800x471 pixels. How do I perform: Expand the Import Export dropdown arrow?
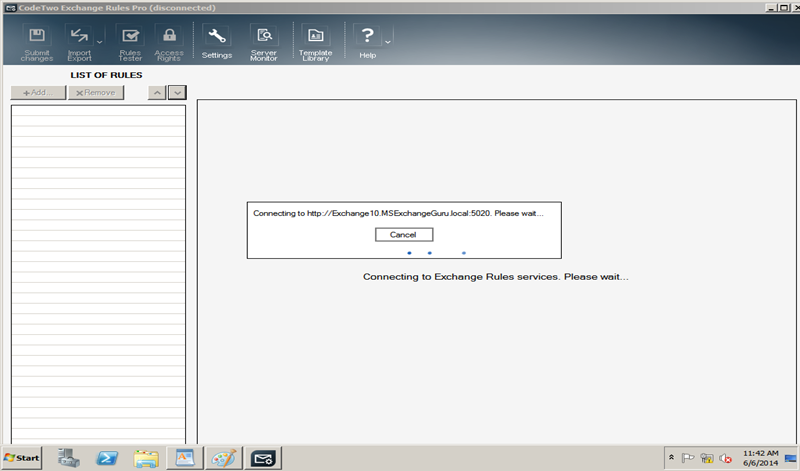point(100,42)
